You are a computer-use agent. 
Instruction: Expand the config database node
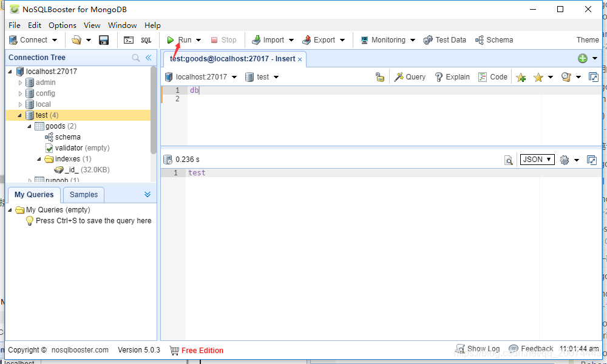(x=21, y=93)
